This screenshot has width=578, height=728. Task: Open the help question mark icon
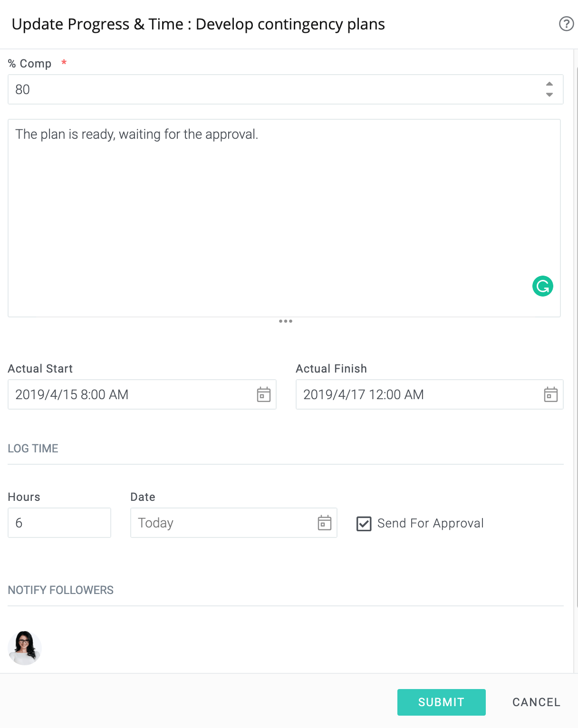[566, 24]
